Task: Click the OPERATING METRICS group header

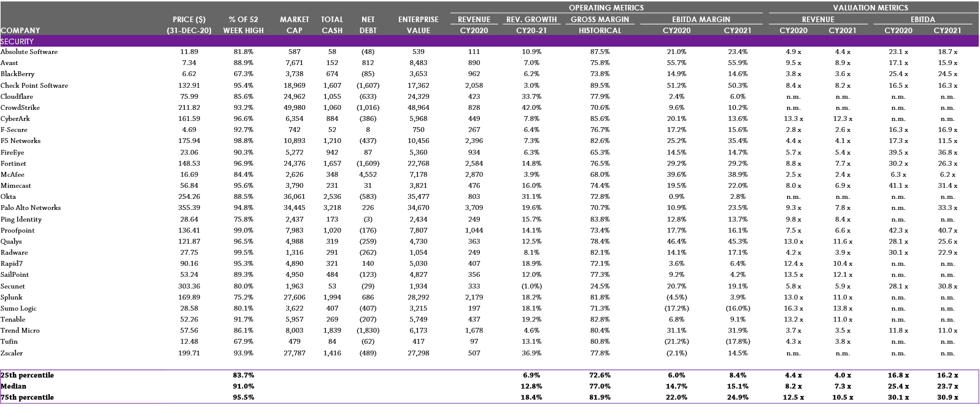Action: click(606, 8)
